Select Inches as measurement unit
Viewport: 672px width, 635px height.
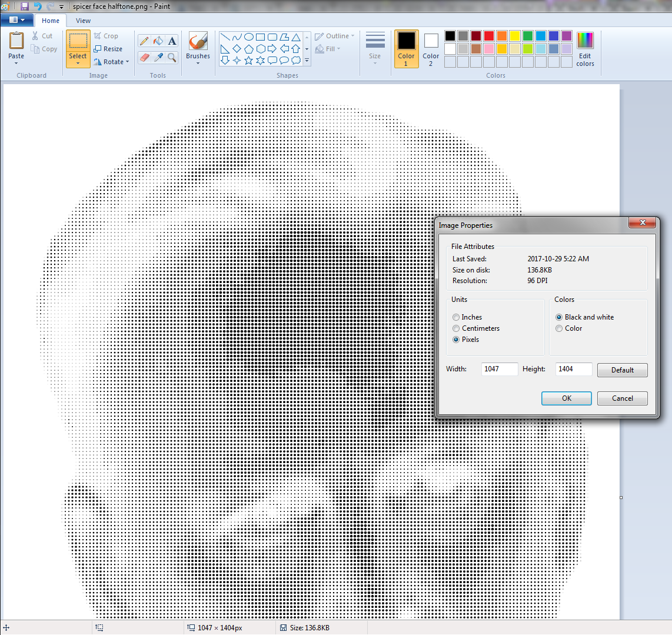(456, 317)
